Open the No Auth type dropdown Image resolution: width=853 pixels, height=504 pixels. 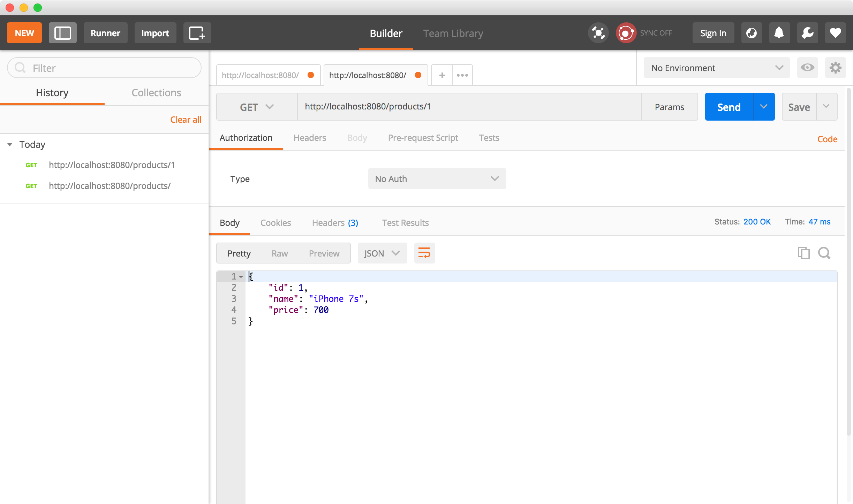(437, 179)
